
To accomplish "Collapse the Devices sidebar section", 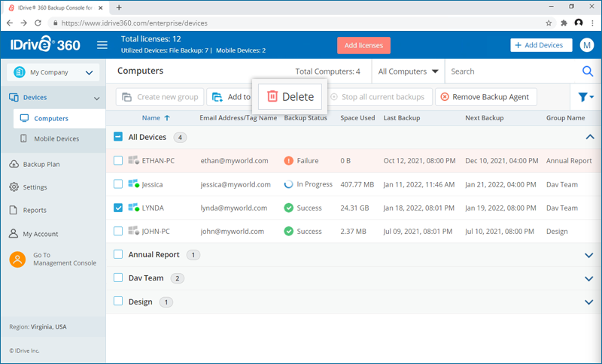I will pyautogui.click(x=97, y=99).
